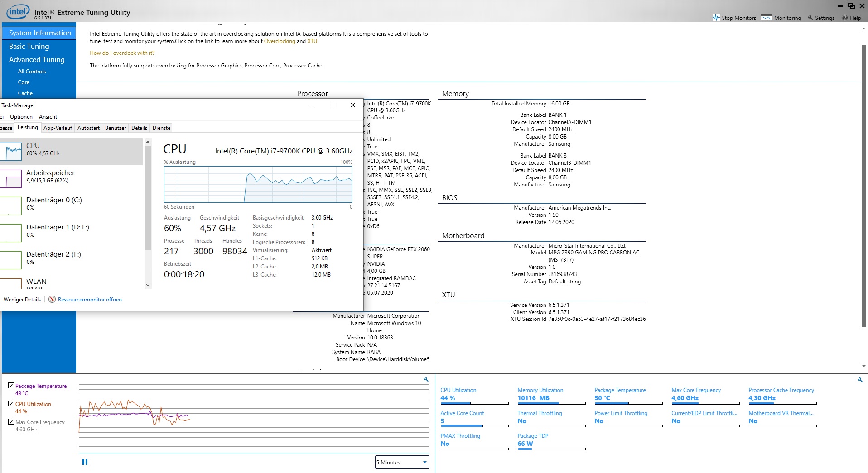The height and width of the screenshot is (473, 868).
Task: Click the up arrow of Task-Manager's resource list scrollbar
Action: point(148,142)
